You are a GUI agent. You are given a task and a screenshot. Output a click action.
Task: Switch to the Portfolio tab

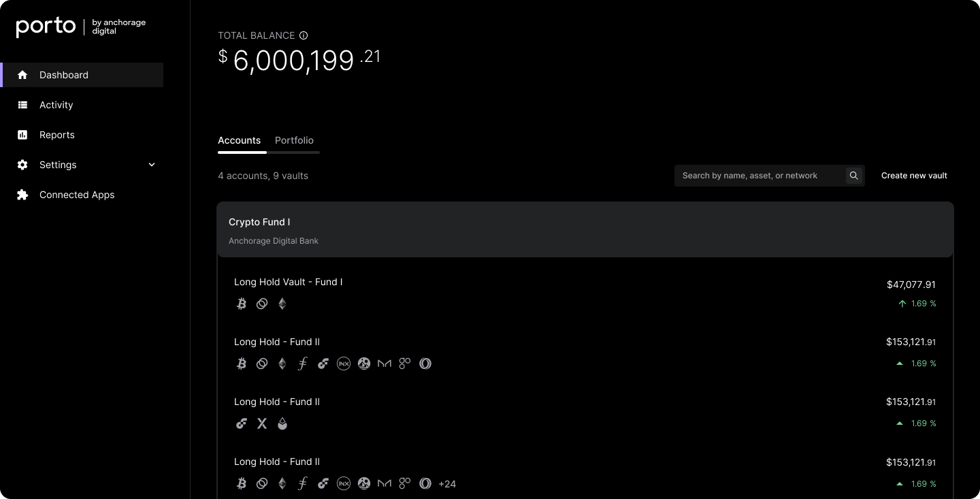(x=294, y=140)
